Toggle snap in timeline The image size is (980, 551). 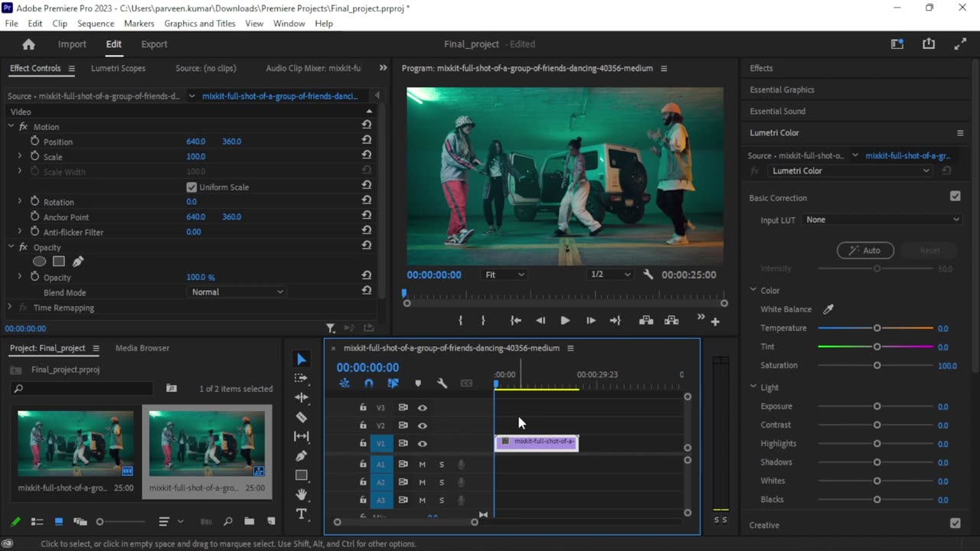[368, 383]
